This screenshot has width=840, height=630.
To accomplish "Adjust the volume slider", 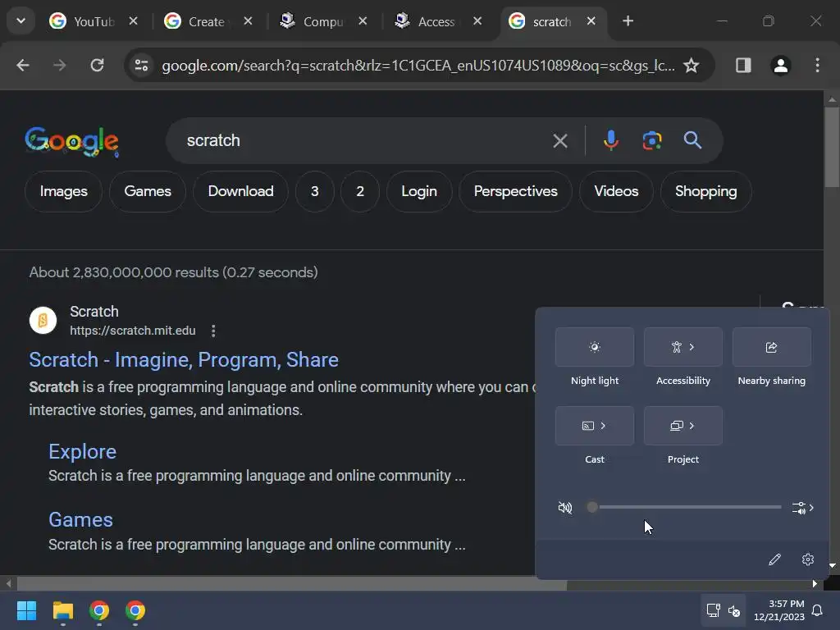I will coord(686,507).
